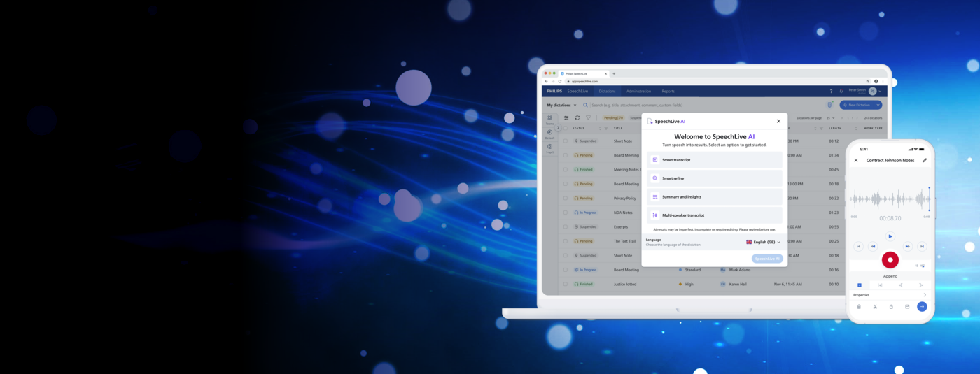Open the New Dictation dropdown arrow

coord(878,105)
